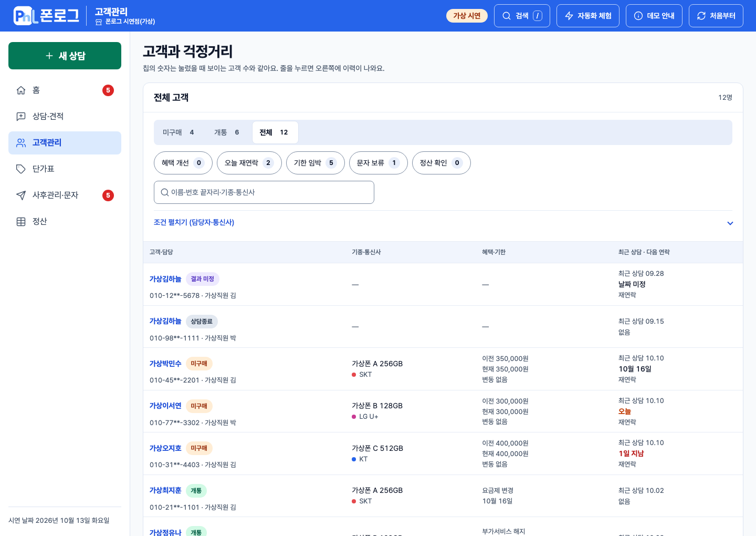Toggle the 기한 임박 filter chip
Viewport: 756px width, 536px height.
(316, 163)
